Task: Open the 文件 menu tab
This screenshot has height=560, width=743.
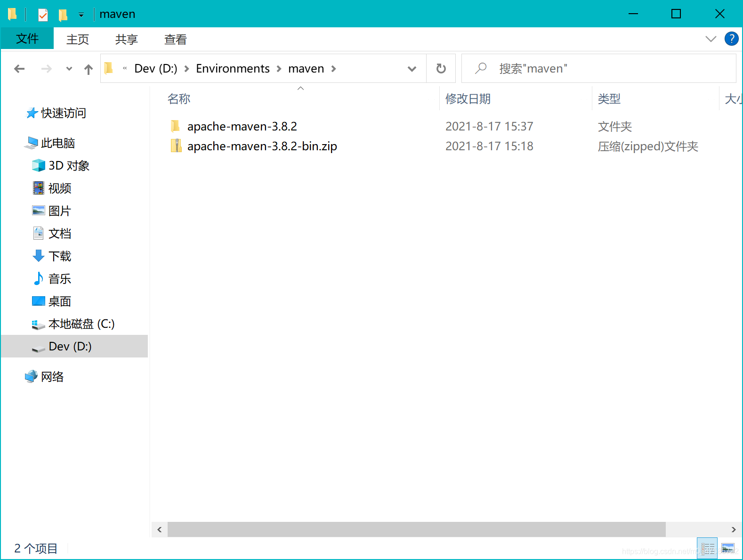Action: [x=27, y=39]
